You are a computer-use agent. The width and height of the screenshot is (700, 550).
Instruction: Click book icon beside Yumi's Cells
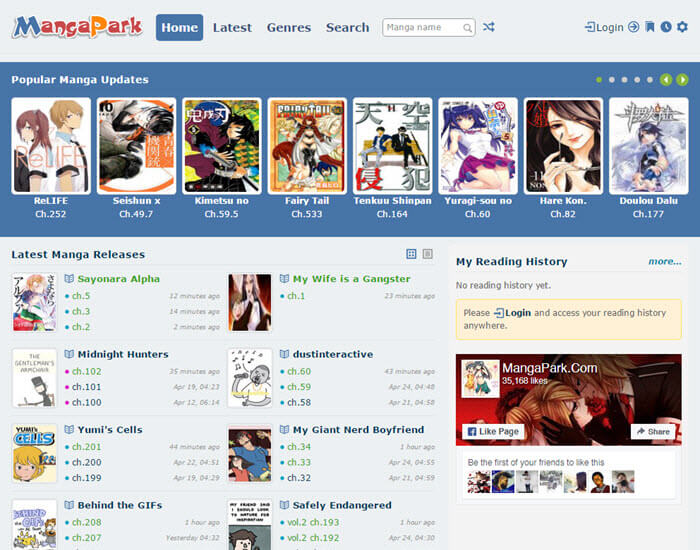click(69, 430)
